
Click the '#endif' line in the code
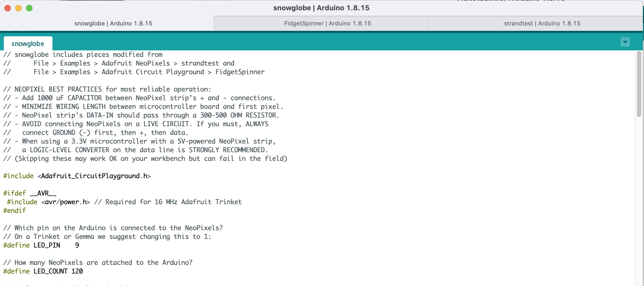pos(15,211)
